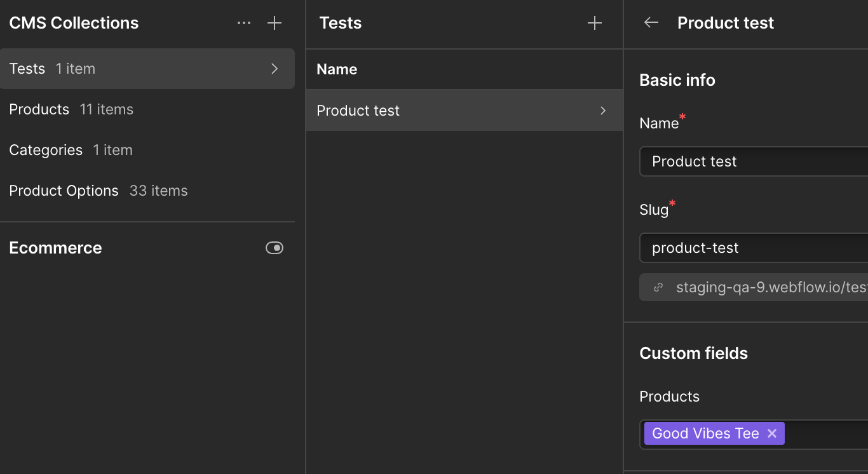Click the link icon beside staging URL

(658, 288)
